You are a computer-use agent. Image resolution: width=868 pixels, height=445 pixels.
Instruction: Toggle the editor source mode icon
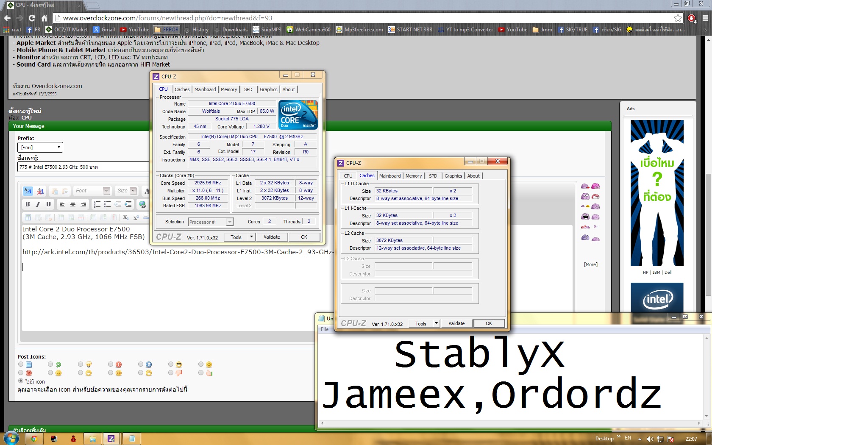[28, 191]
